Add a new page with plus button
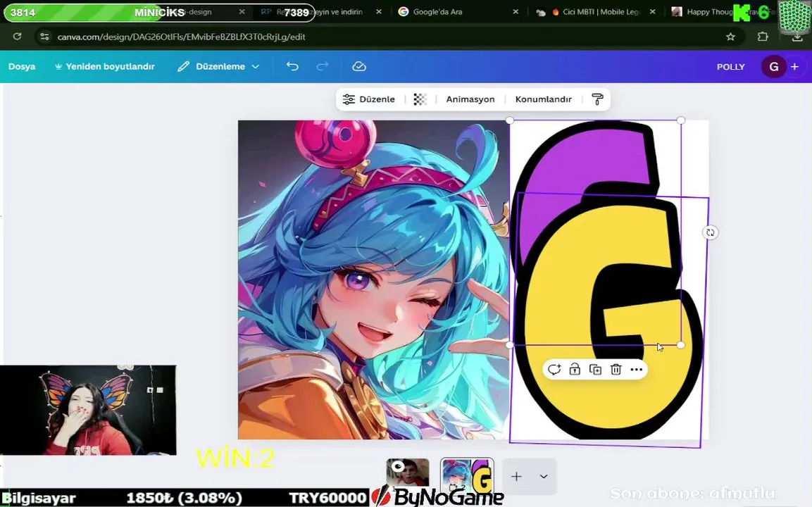Screen dimensions: 812x507 (x=516, y=477)
